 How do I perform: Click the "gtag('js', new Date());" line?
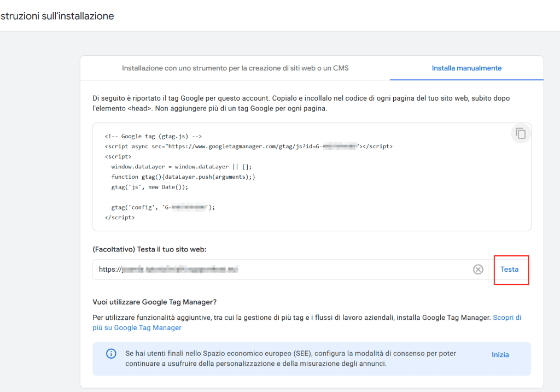pos(150,187)
